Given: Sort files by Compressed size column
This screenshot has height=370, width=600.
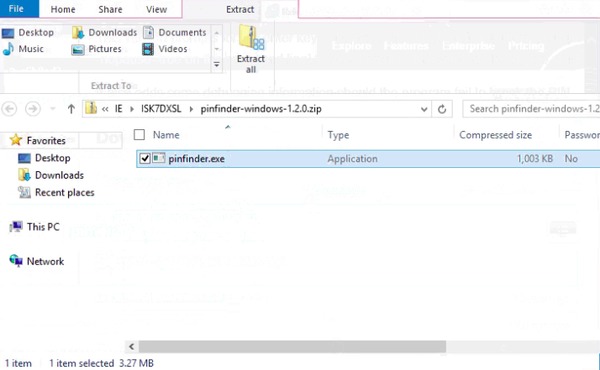Looking at the screenshot, I should click(x=495, y=135).
